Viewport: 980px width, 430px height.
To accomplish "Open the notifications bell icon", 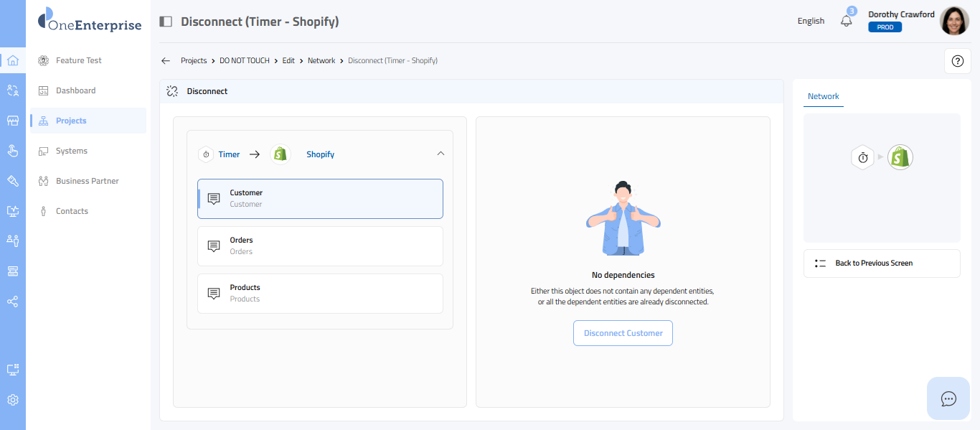I will pyautogui.click(x=847, y=21).
